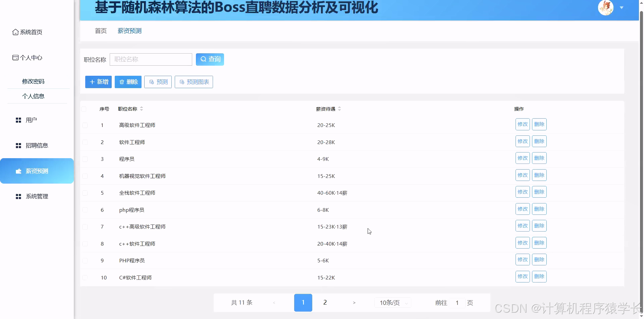Open 个人中心 from the sidebar
This screenshot has width=644, height=319.
point(31,58)
